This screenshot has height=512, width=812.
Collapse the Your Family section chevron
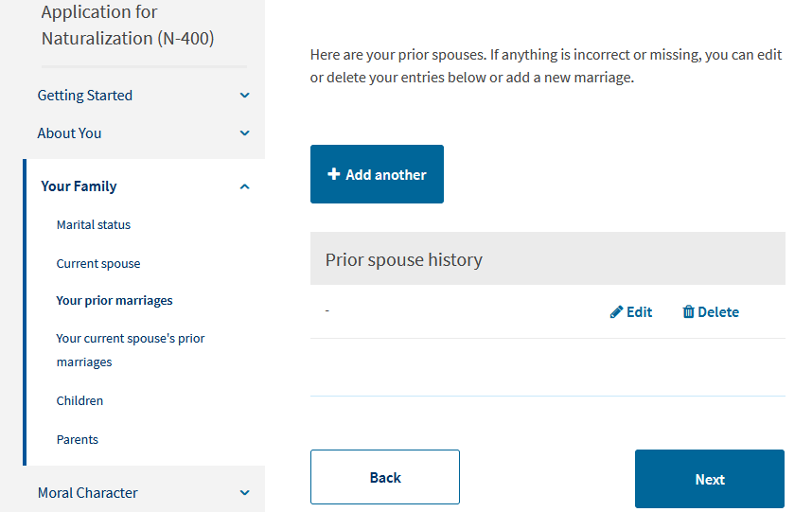(245, 186)
